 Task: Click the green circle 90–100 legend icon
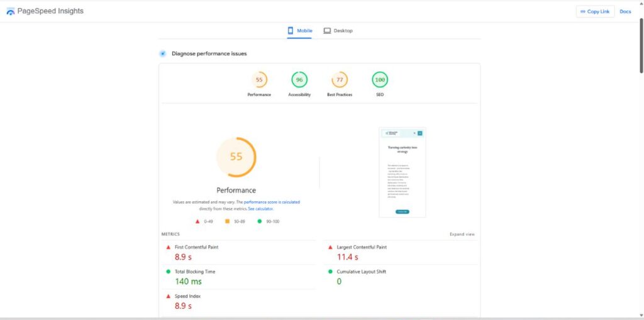click(x=259, y=221)
